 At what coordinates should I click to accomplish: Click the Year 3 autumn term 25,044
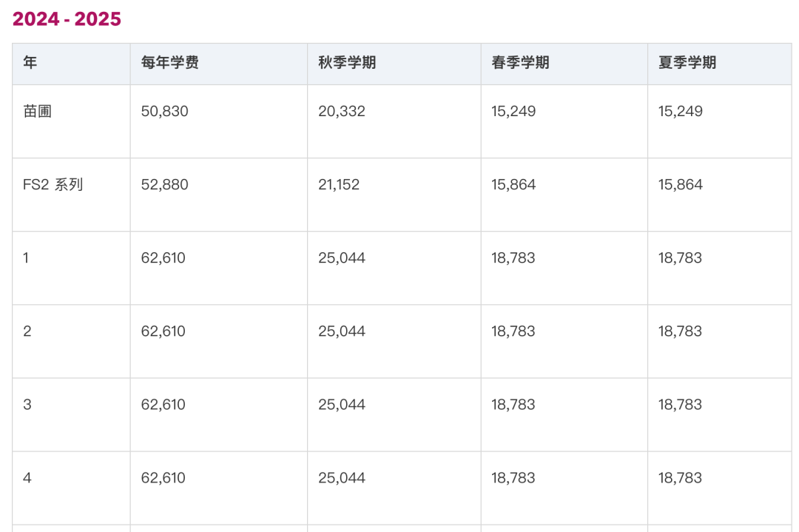342,405
